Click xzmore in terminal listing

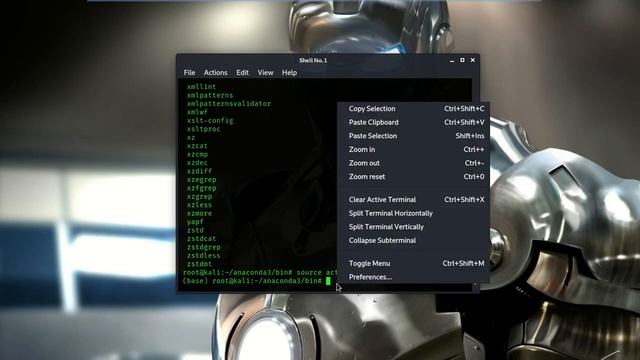(199, 213)
